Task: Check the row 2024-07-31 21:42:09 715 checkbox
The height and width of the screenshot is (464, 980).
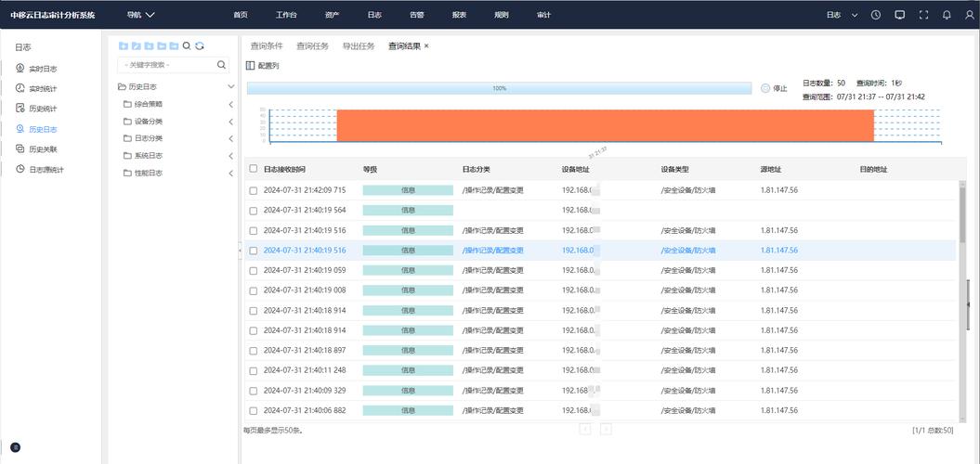Action: tap(253, 190)
